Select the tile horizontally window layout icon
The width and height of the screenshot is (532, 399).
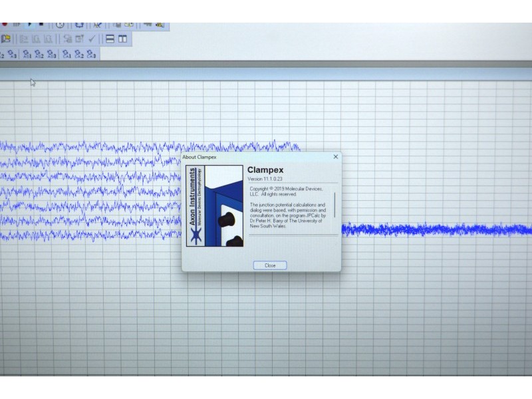point(110,39)
